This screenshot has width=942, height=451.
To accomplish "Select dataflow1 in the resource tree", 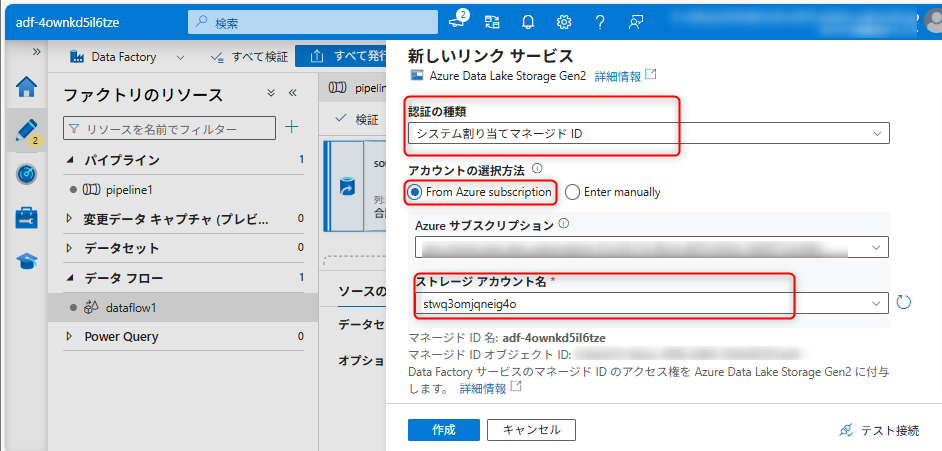I will click(131, 308).
